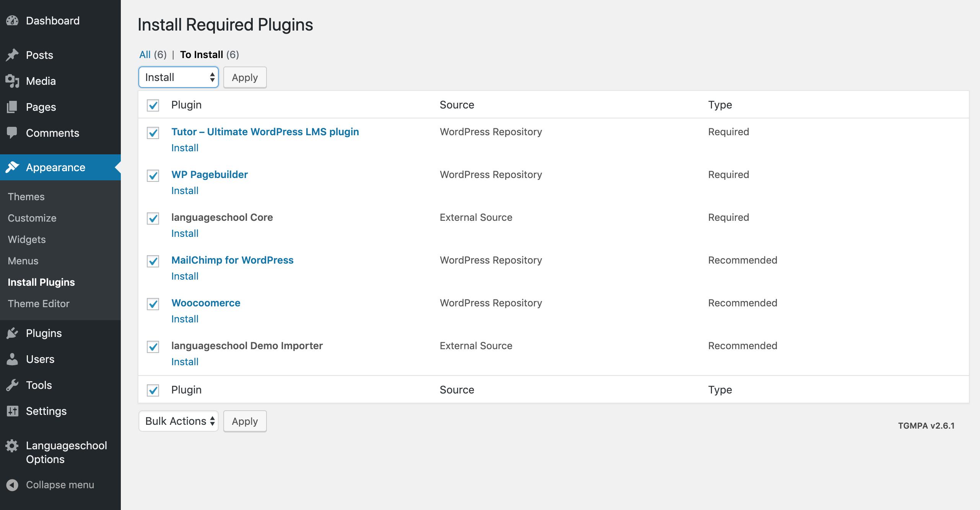
Task: Open the Settings menu item
Action: (60, 411)
